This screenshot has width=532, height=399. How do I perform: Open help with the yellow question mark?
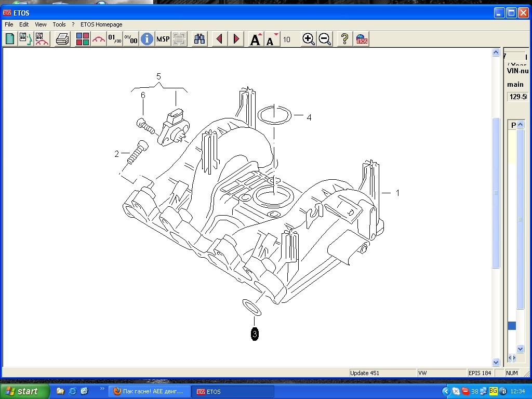(344, 39)
